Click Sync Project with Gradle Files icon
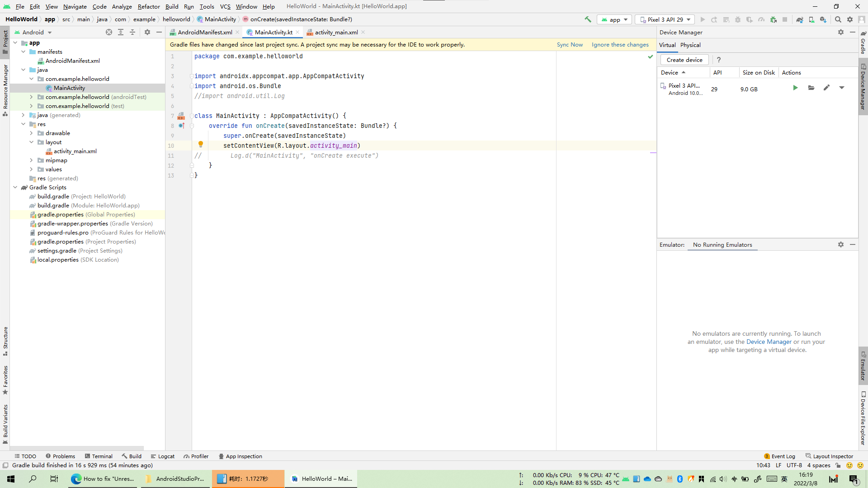 pyautogui.click(x=800, y=19)
